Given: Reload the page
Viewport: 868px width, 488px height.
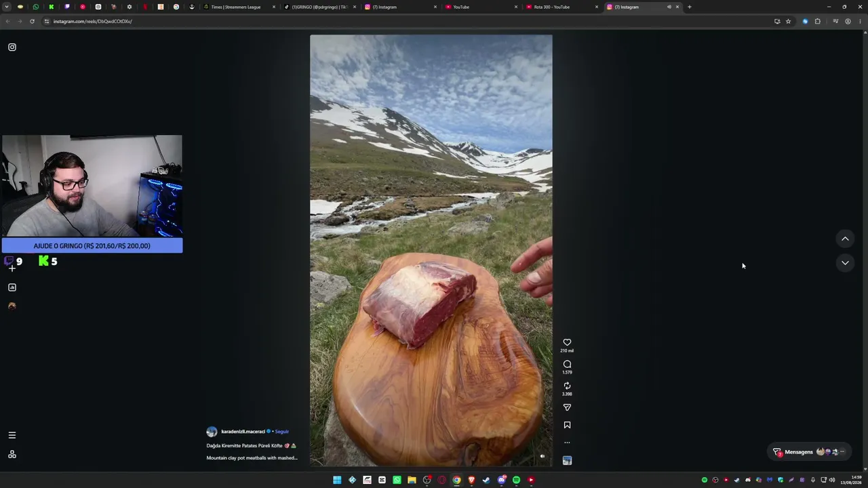Looking at the screenshot, I should point(32,21).
